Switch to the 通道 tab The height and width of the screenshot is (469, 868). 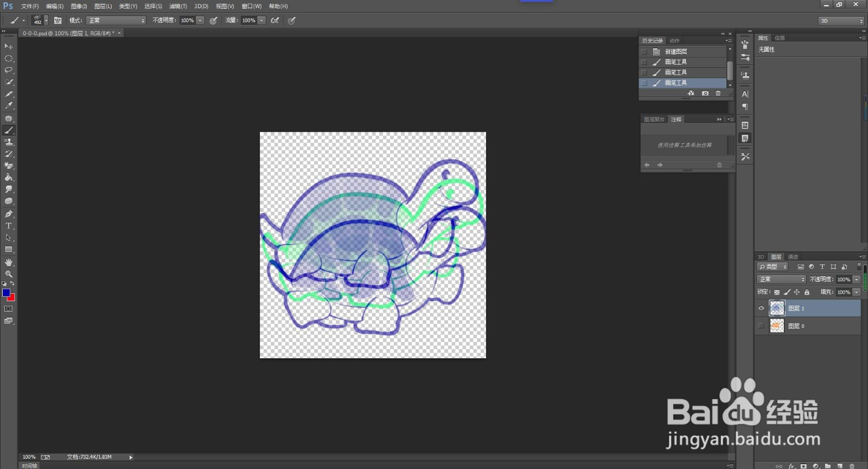tap(793, 257)
